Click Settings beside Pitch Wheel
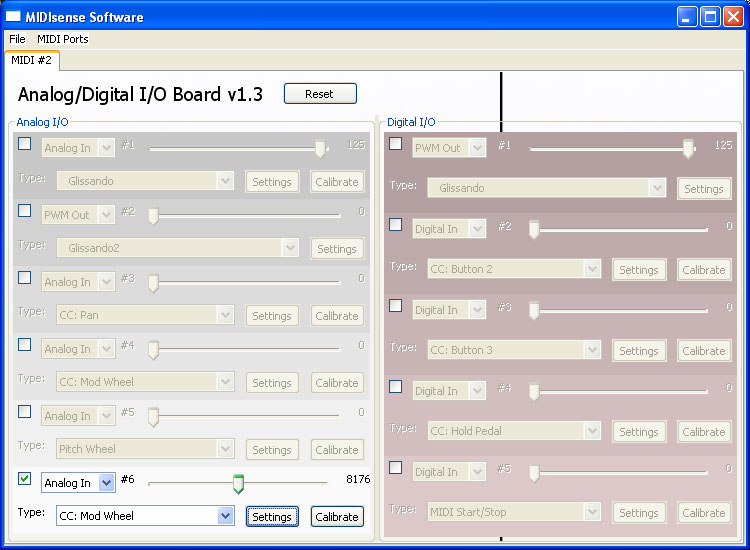 click(x=272, y=450)
